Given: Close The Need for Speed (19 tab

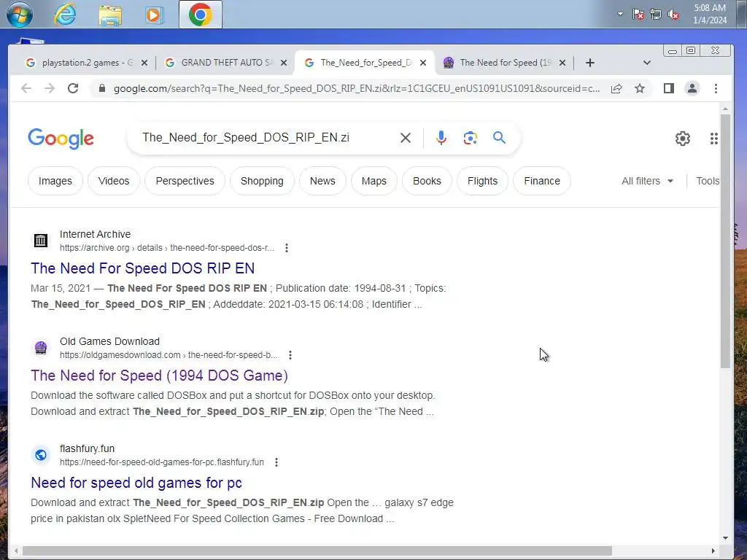Looking at the screenshot, I should coord(562,63).
